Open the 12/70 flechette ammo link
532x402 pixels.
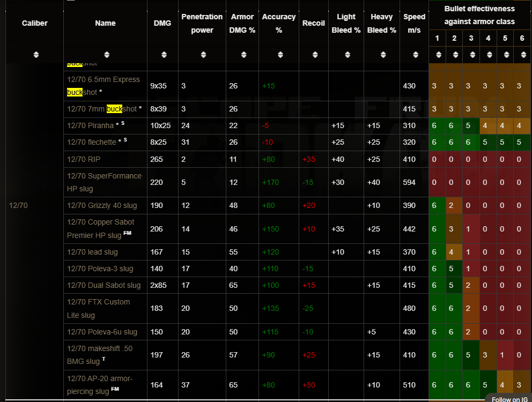(91, 143)
